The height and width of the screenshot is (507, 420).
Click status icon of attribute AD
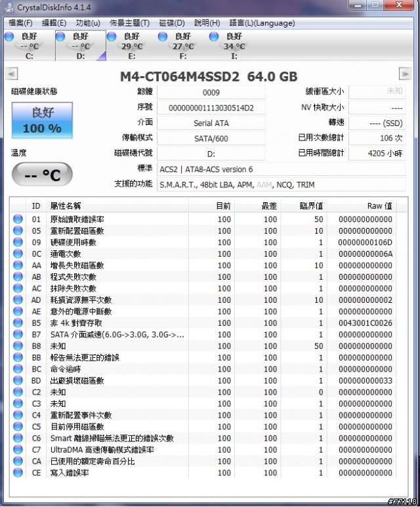[18, 299]
